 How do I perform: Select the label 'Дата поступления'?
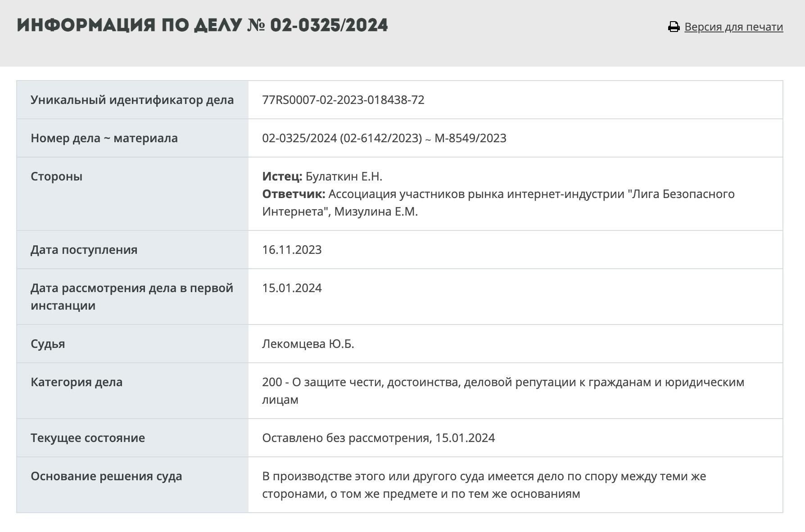pos(84,250)
